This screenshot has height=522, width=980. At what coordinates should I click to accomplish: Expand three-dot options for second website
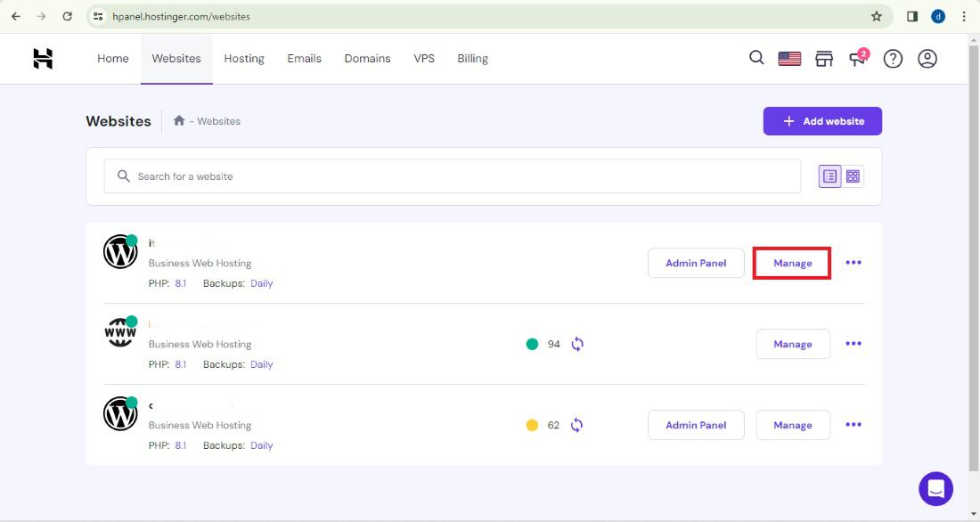[853, 344]
